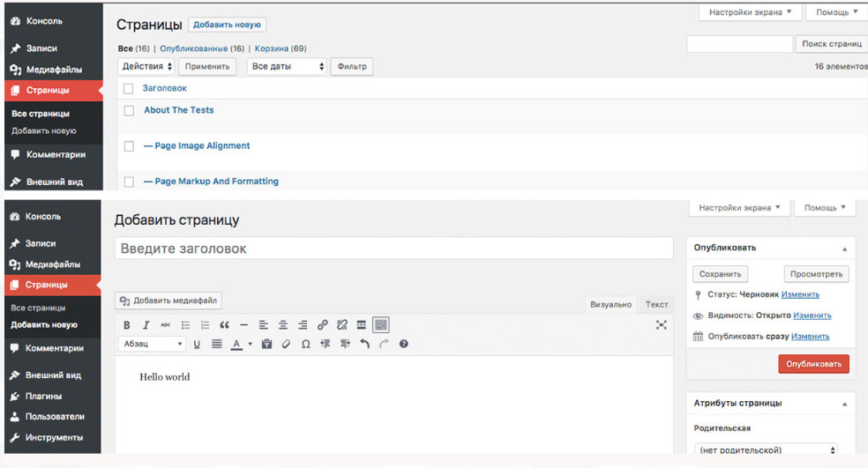Increase the indent
Screen dimensions: 868x468
[345, 344]
